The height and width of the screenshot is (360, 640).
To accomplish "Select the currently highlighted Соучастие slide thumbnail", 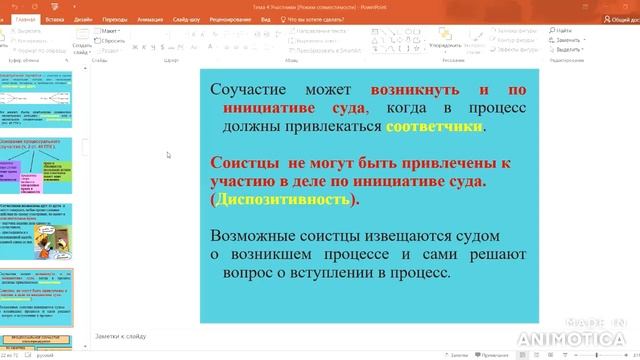I will [x=36, y=298].
